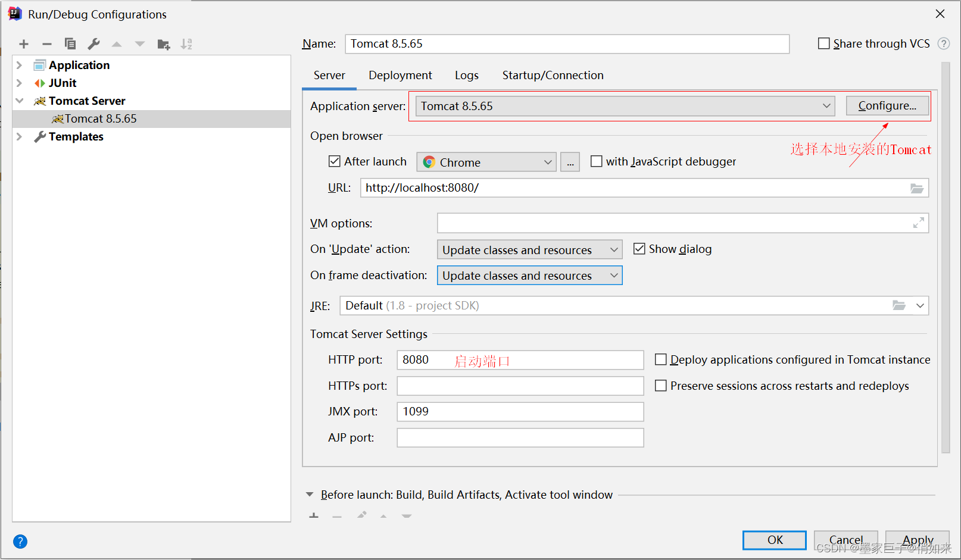Screen dimensions: 961x560
Task: Uncheck the Show dialog checkbox
Action: (x=639, y=249)
